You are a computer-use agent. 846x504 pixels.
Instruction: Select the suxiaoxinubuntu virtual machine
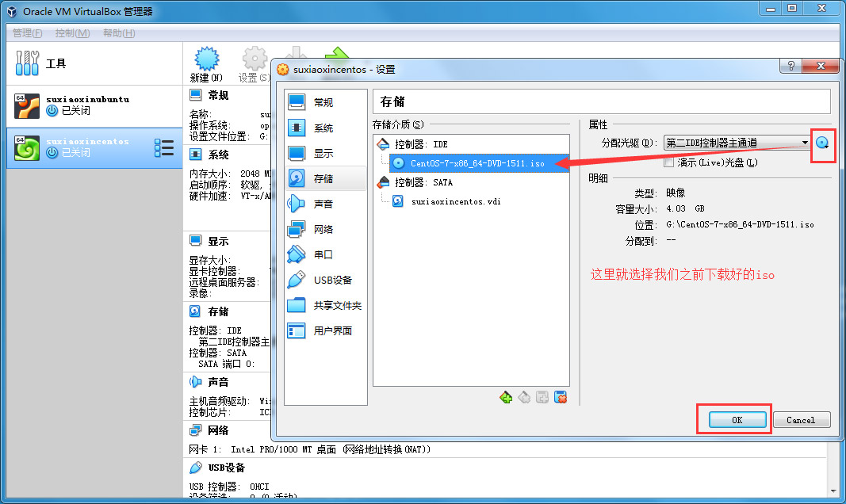(x=94, y=105)
